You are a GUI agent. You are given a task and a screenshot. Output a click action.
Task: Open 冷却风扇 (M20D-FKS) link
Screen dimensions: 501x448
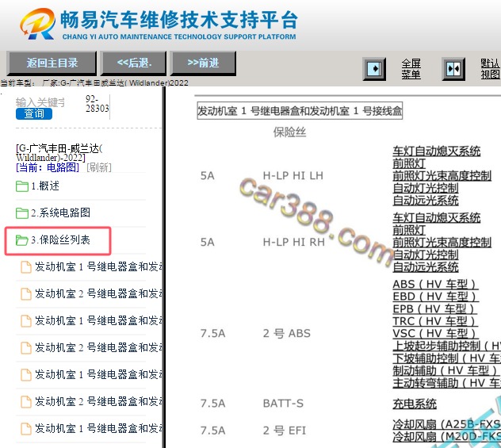[446, 436]
